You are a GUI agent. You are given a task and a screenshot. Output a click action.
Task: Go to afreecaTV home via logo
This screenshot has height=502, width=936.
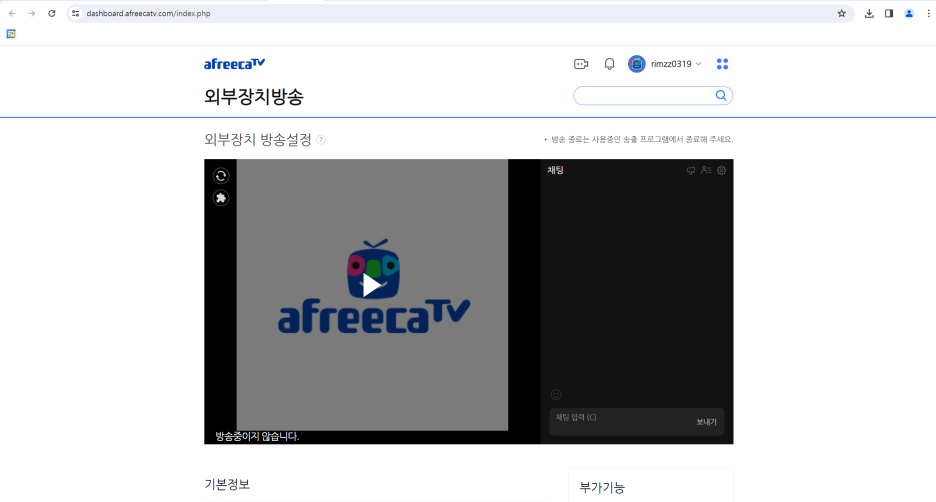235,64
